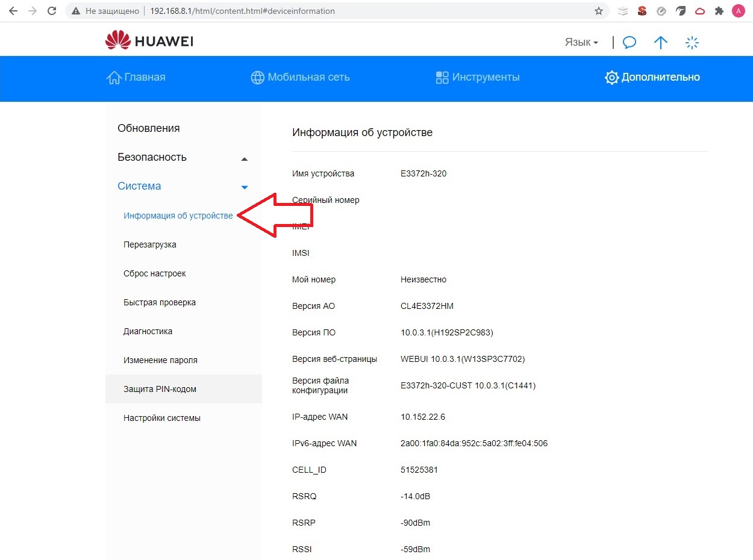Open the red SEO extension icon

[x=642, y=11]
